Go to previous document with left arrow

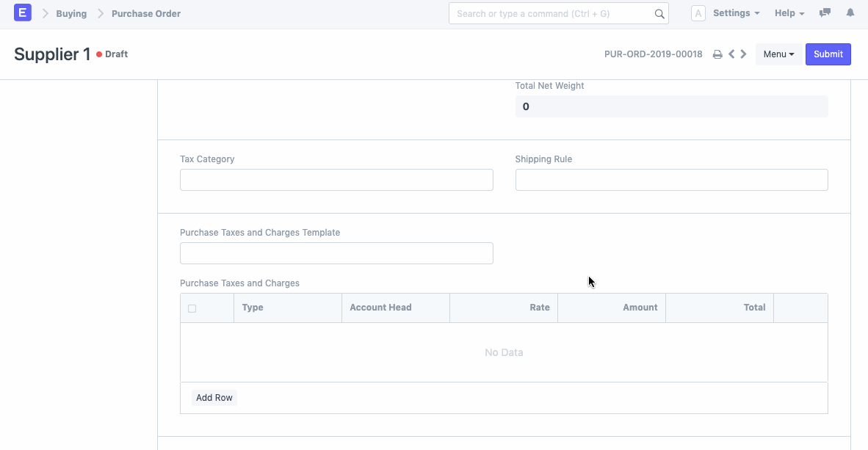731,54
